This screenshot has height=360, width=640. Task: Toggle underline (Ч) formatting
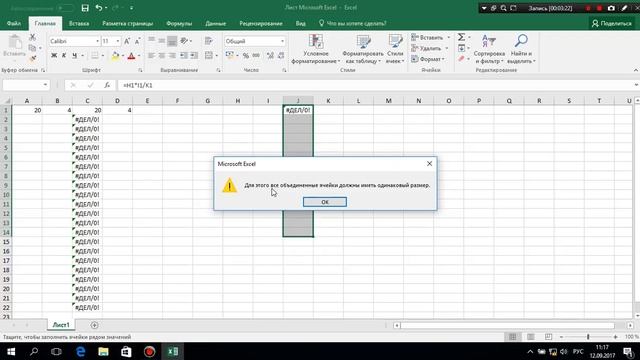click(74, 56)
